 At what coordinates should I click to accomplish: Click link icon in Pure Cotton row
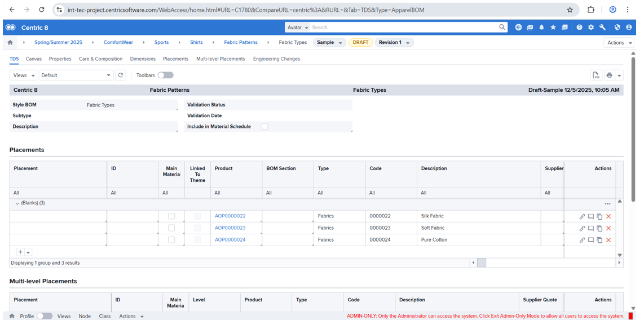[x=582, y=240]
